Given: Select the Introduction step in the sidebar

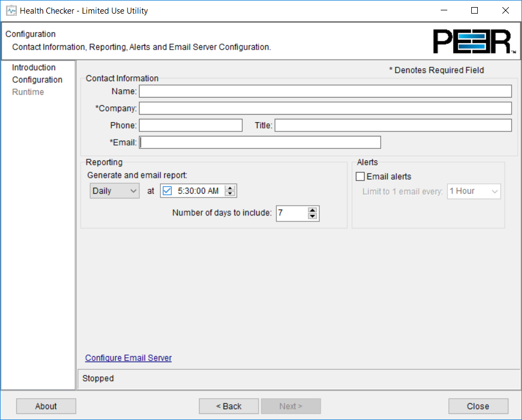Looking at the screenshot, I should (34, 67).
